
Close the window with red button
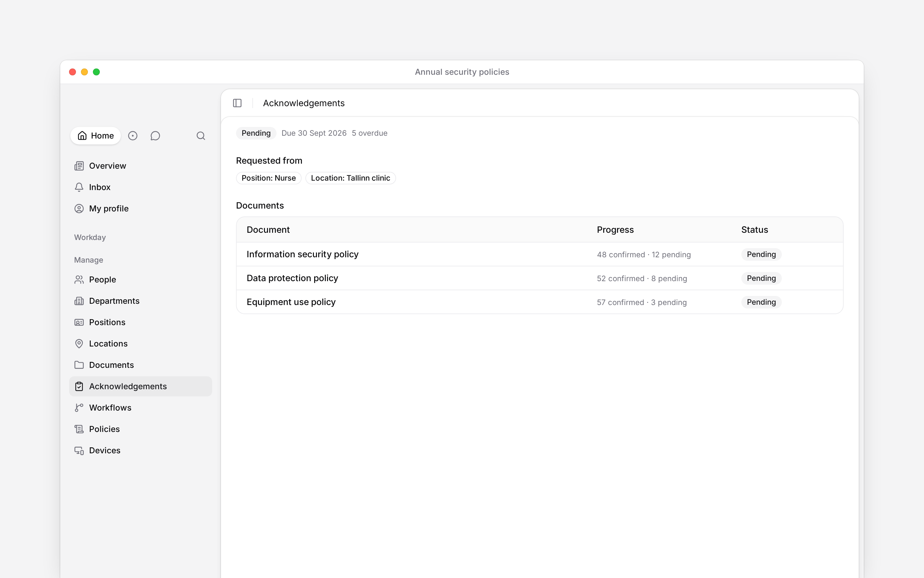[x=73, y=72]
